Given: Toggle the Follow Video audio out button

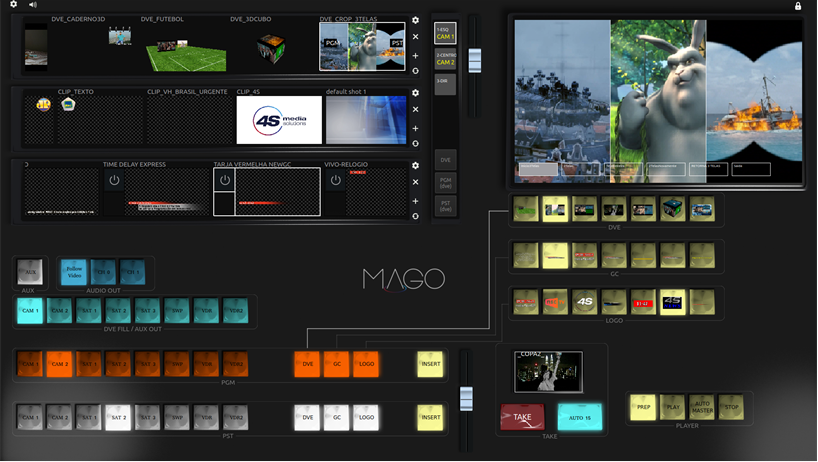Looking at the screenshot, I should 74,272.
